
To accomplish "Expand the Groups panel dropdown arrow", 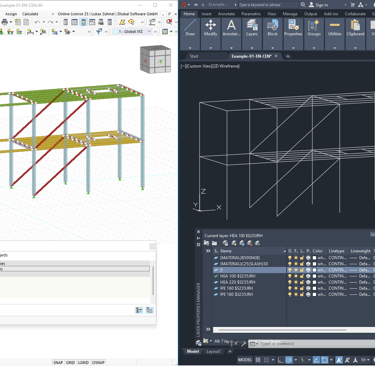I will click(x=314, y=48).
